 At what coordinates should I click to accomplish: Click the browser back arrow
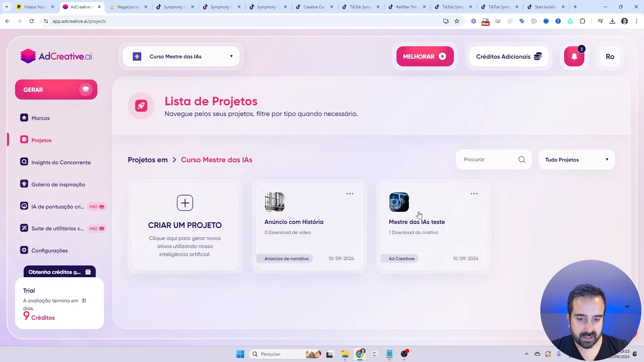tap(7, 21)
